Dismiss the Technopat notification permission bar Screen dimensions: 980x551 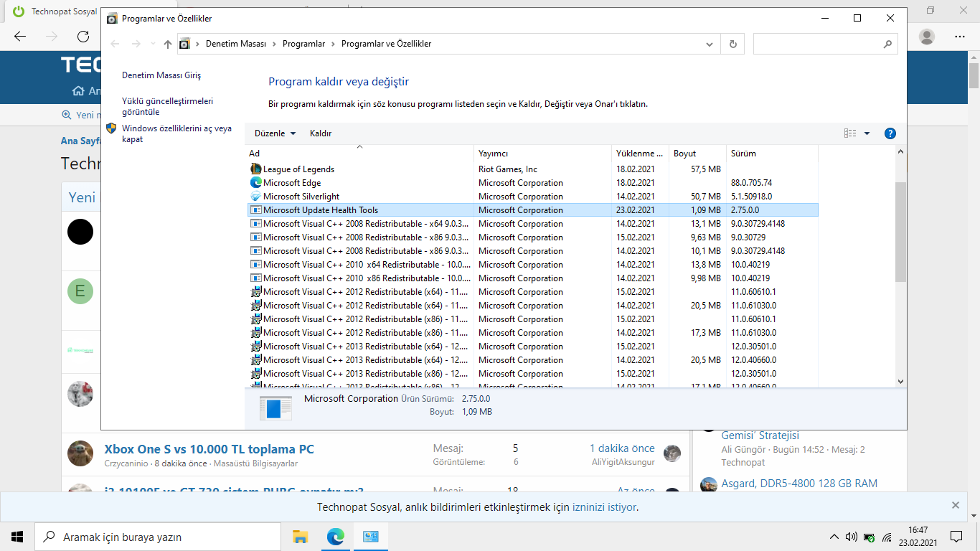(956, 506)
